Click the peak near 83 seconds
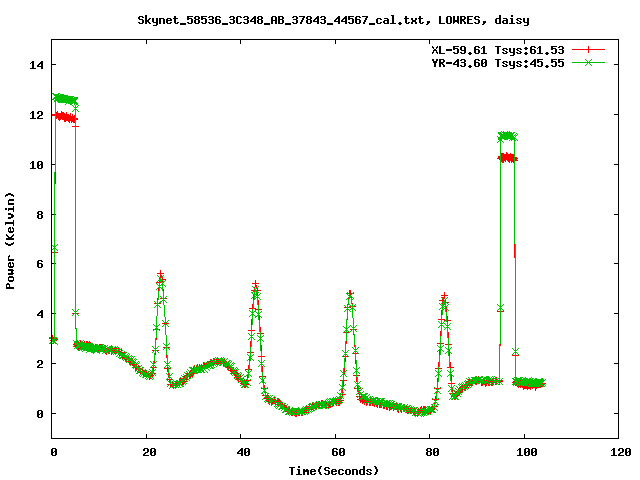This screenshot has height=480, width=640. 444,299
